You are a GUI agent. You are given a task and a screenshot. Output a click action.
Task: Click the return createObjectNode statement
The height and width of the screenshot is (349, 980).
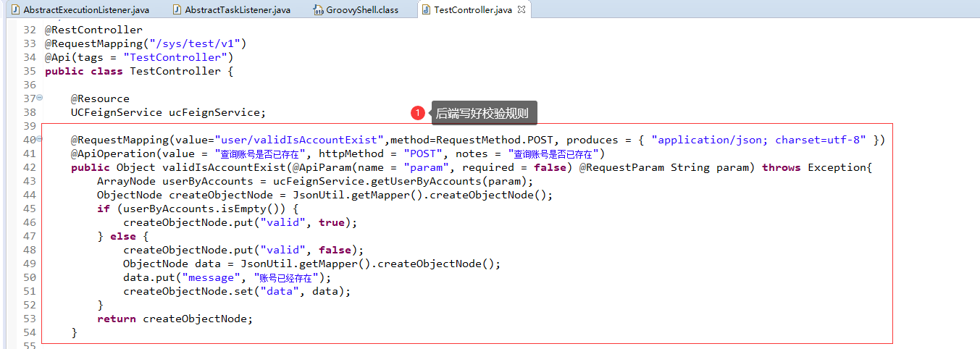[175, 319]
